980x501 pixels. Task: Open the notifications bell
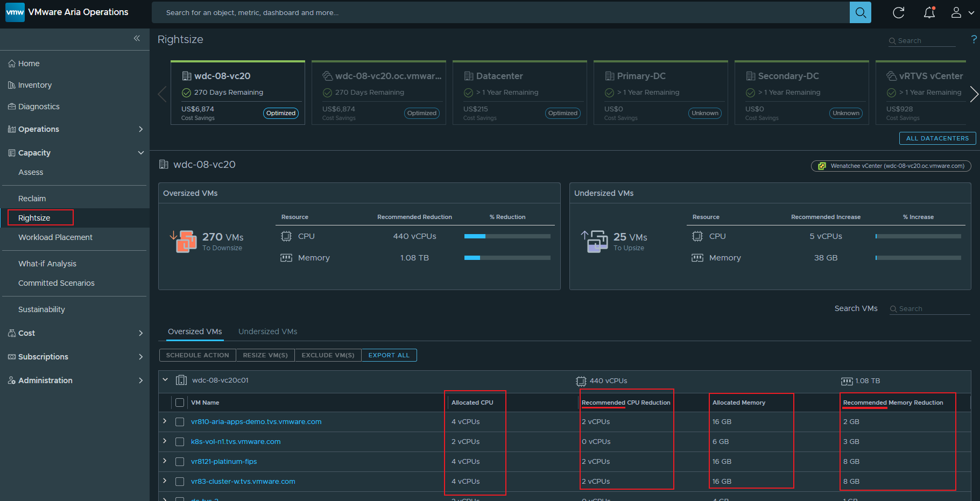coord(929,12)
